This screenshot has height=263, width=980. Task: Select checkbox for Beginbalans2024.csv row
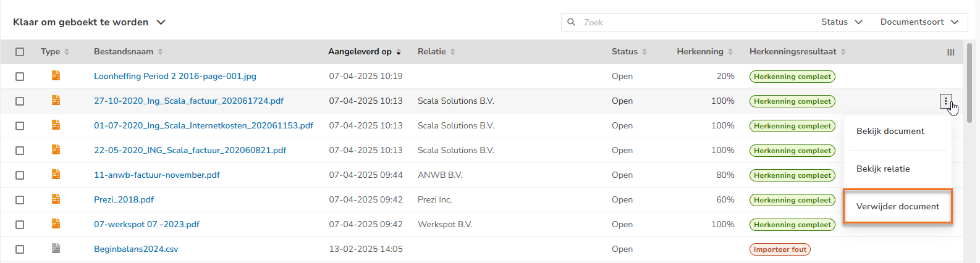(20, 249)
